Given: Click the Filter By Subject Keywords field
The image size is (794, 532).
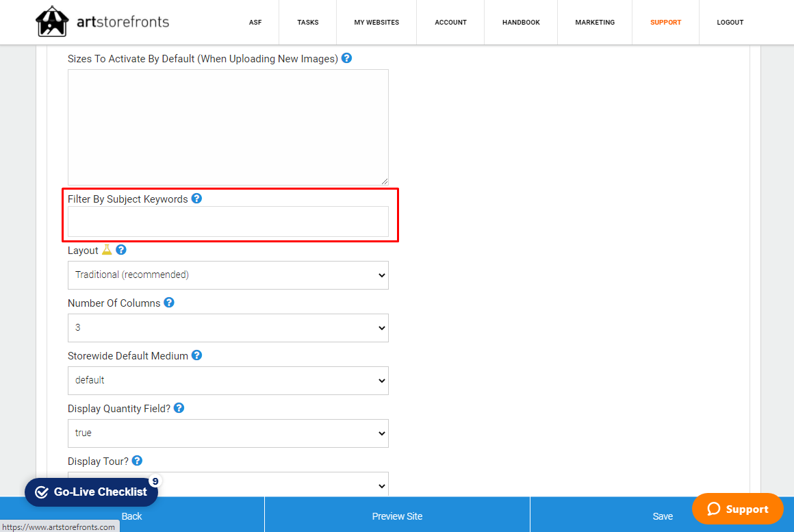Looking at the screenshot, I should tap(228, 222).
